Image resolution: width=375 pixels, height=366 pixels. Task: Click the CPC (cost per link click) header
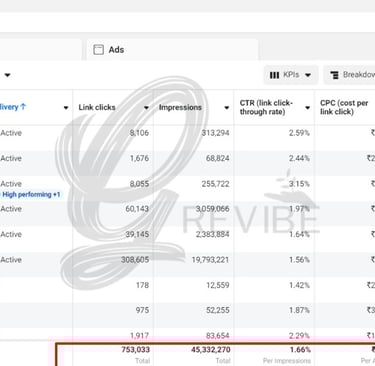click(344, 107)
